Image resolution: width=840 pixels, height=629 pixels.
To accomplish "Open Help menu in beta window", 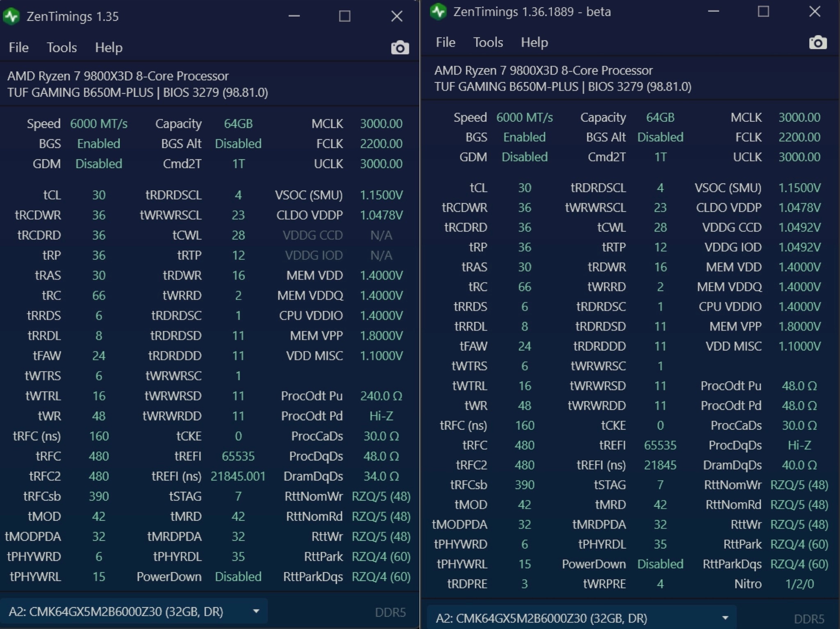I will (534, 42).
